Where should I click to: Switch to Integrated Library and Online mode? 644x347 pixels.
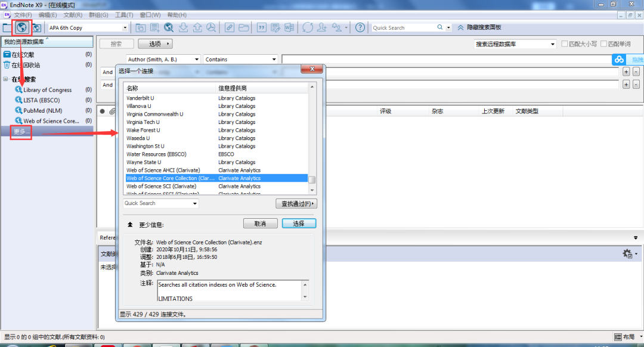pos(36,28)
